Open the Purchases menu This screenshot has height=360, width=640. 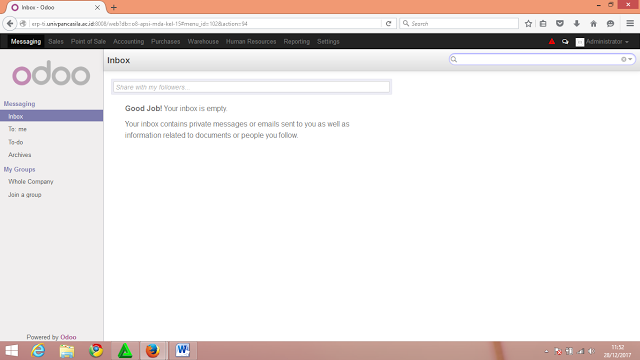click(x=165, y=42)
